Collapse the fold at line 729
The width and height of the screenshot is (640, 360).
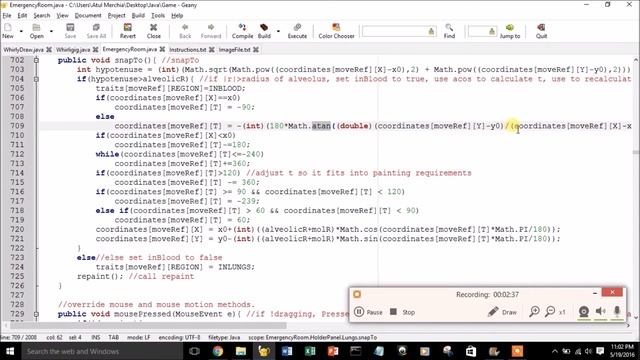[x=36, y=314]
